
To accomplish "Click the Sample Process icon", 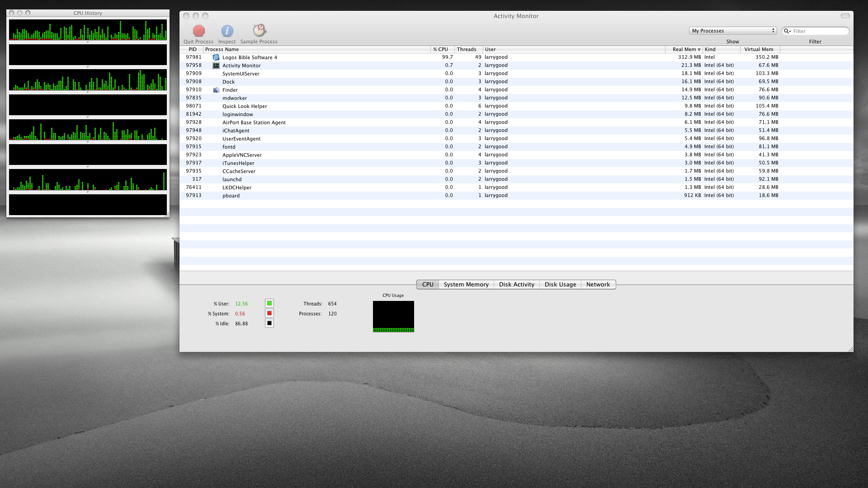I will tap(259, 30).
